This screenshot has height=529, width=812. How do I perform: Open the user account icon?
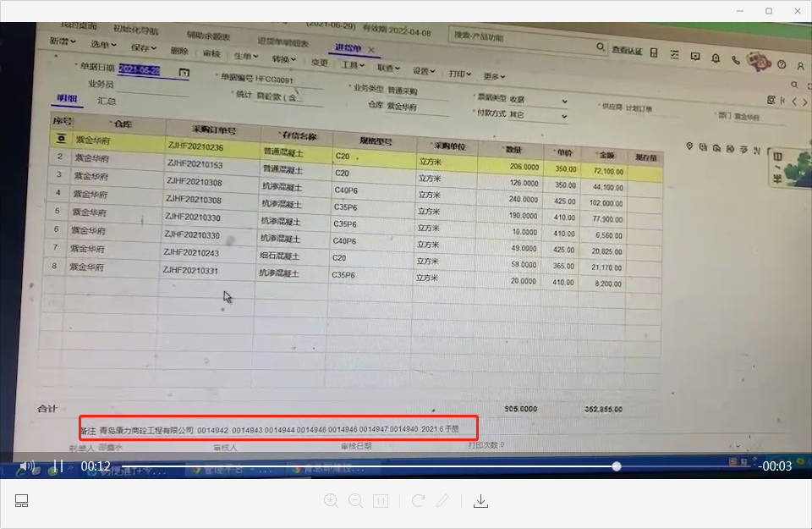point(801,66)
